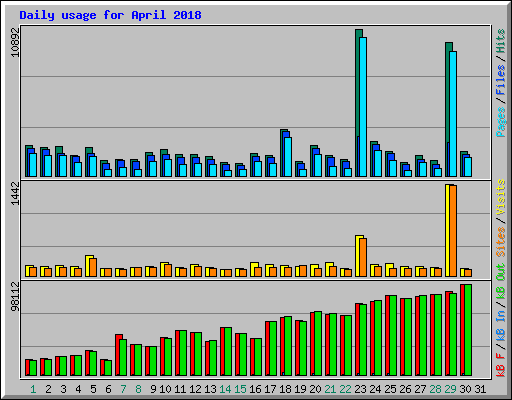Click day 21 on the x-axis
Viewport: 512px width, 400px height.
(x=330, y=389)
